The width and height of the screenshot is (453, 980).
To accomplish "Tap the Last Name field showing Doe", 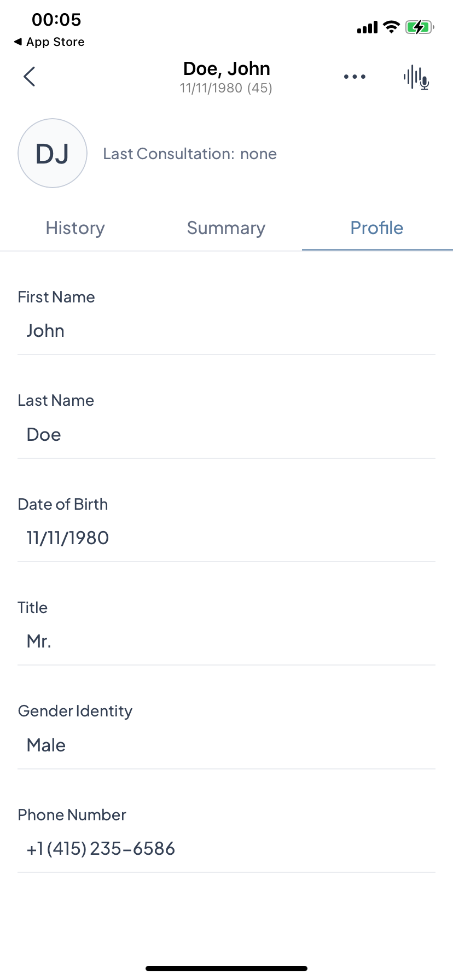I will [x=226, y=435].
